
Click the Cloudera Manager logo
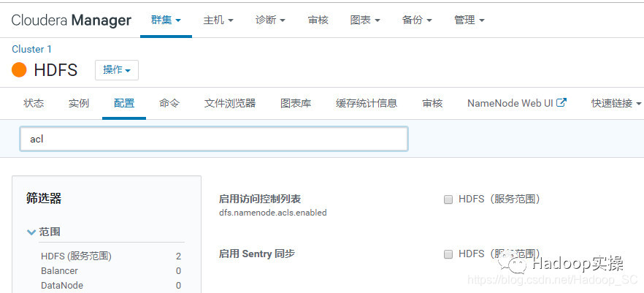[71, 20]
